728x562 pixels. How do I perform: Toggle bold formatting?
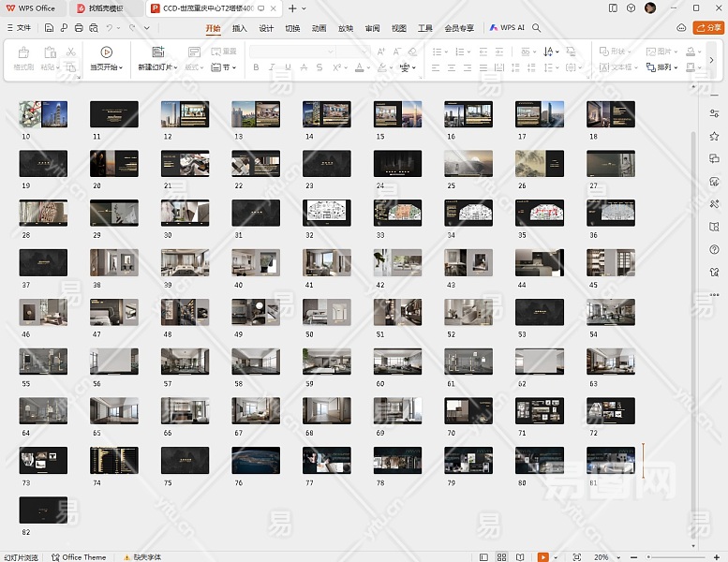(x=257, y=67)
